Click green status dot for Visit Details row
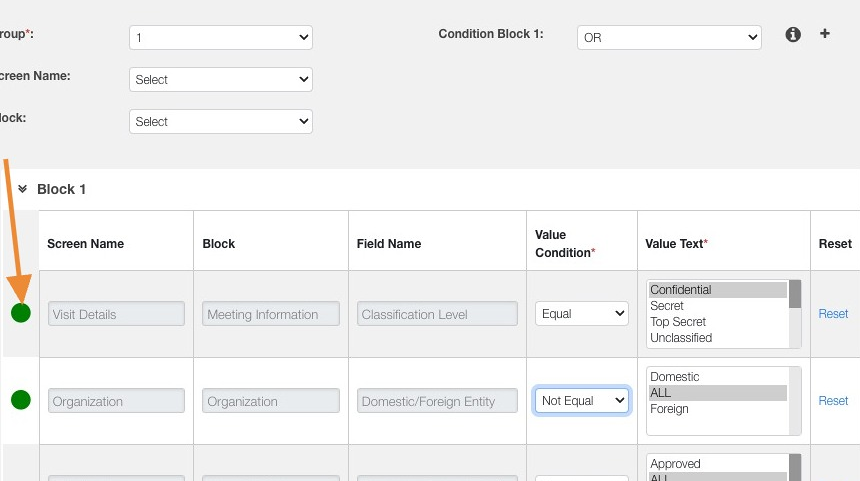This screenshot has height=481, width=860. click(21, 313)
